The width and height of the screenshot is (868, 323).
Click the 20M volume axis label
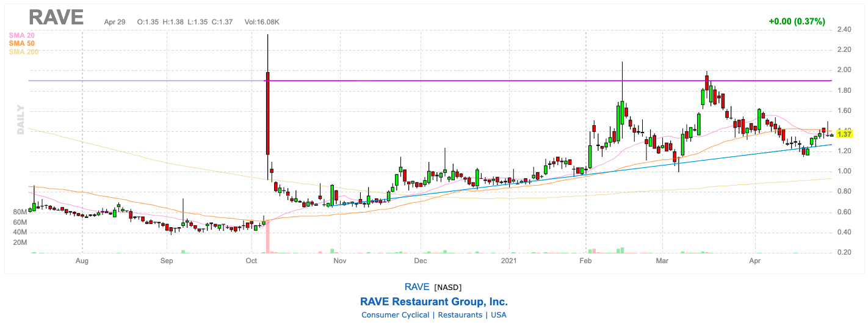tap(20, 242)
